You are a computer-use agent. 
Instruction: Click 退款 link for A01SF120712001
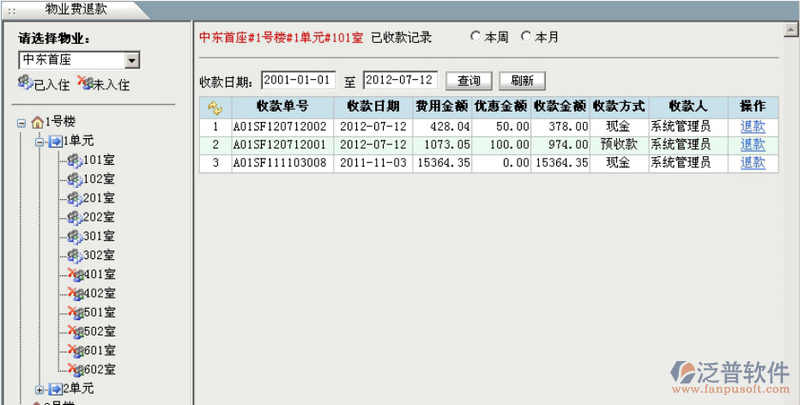point(753,145)
